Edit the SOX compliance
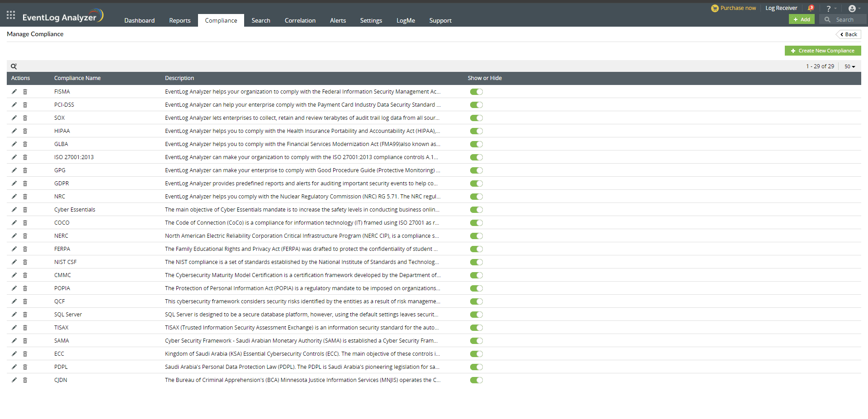Image resolution: width=868 pixels, height=419 pixels. click(x=14, y=118)
